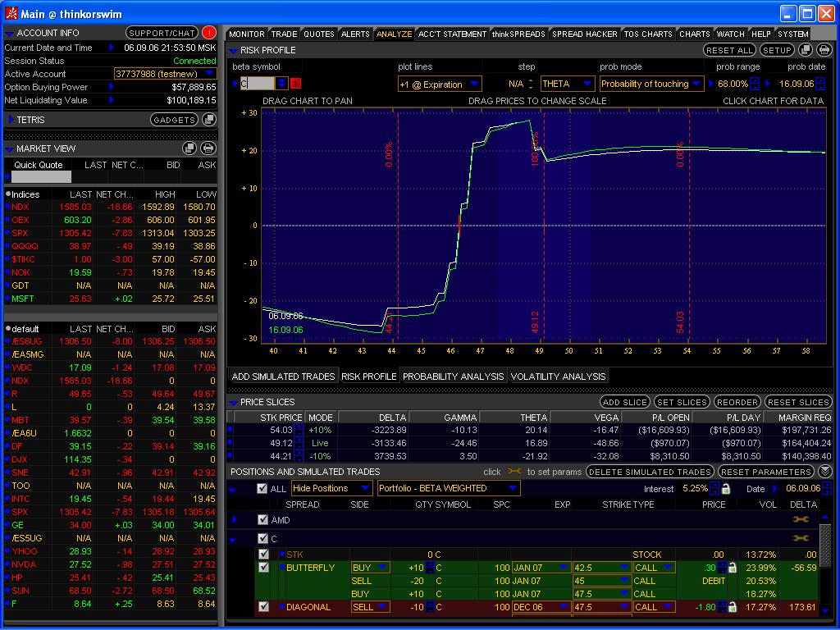Click the Delete Simulated Trades button
The width and height of the screenshot is (840, 630).
point(650,472)
